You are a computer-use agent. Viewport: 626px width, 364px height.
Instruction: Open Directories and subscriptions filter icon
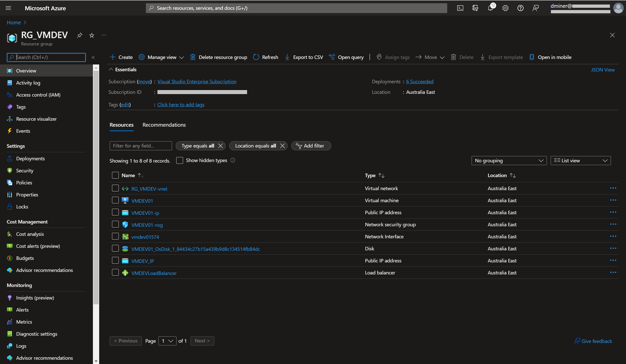coord(475,8)
